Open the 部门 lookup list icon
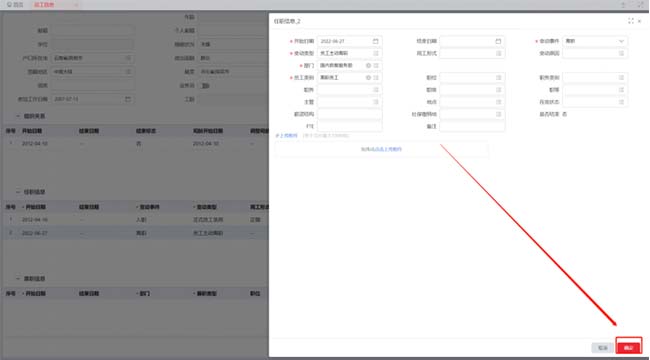This screenshot has height=360, width=650. (376, 66)
